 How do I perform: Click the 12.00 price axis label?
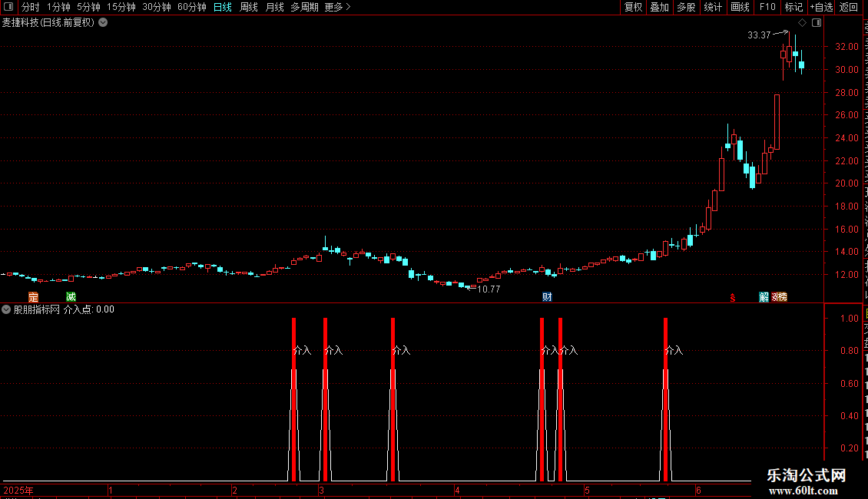[x=846, y=274]
